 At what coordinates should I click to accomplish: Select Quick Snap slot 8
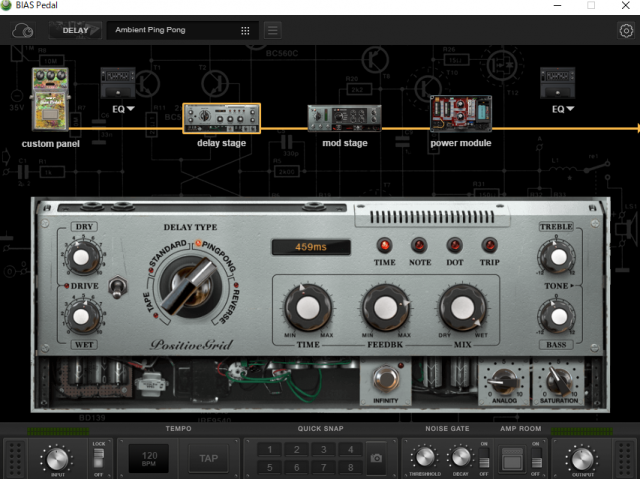(350, 467)
